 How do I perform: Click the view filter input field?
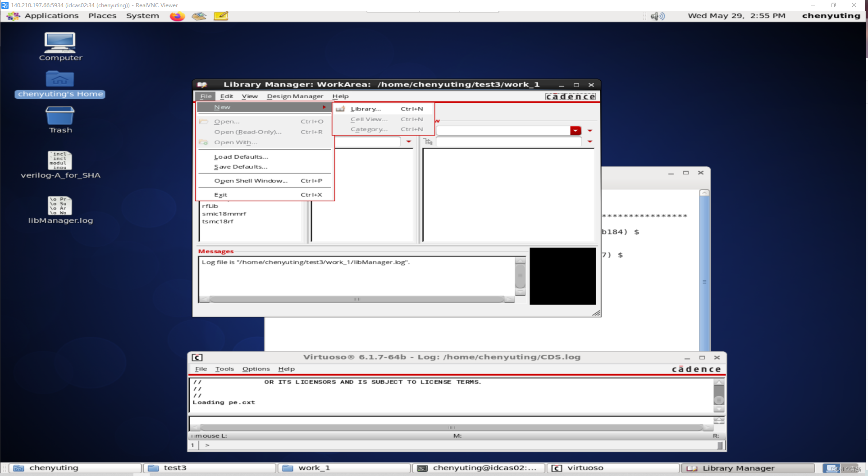coord(503,131)
